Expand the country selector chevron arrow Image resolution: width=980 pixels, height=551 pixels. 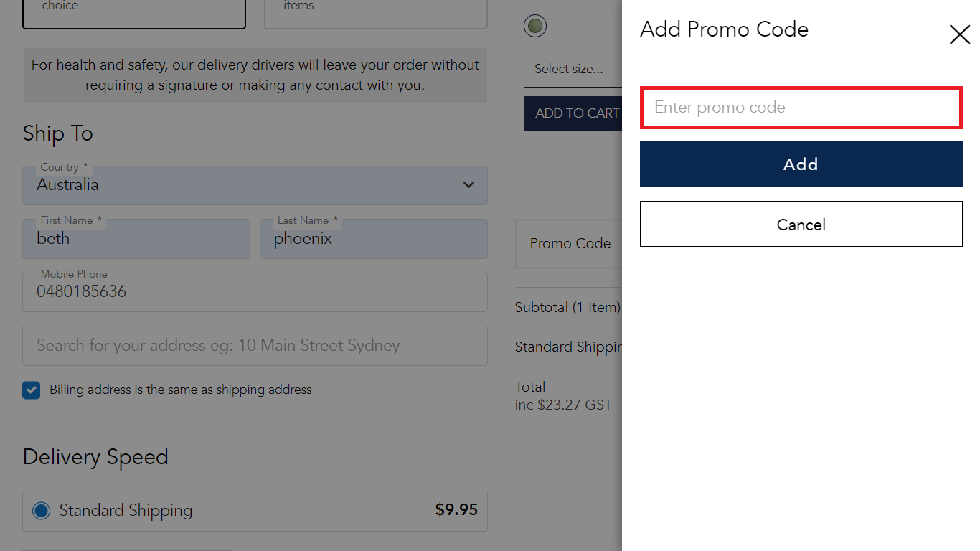tap(468, 185)
